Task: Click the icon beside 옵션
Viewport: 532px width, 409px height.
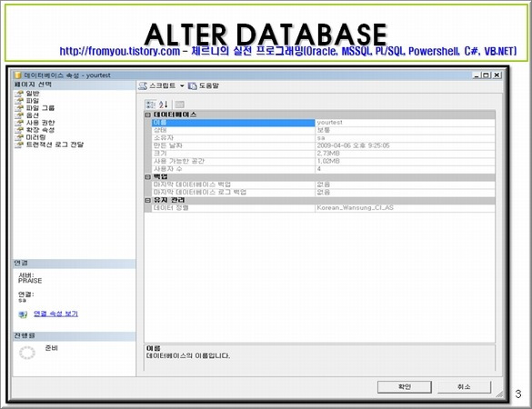Action: tap(19, 115)
